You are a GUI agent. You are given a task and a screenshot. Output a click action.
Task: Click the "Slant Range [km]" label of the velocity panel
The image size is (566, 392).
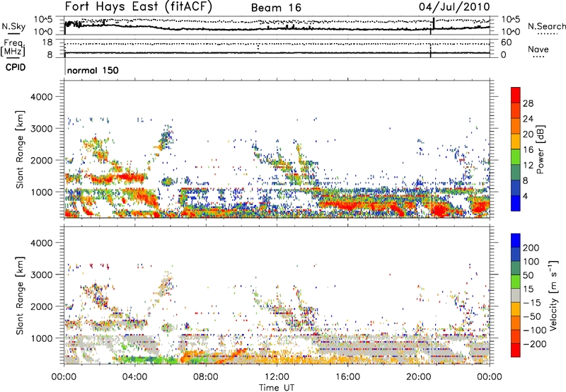pyautogui.click(x=20, y=295)
